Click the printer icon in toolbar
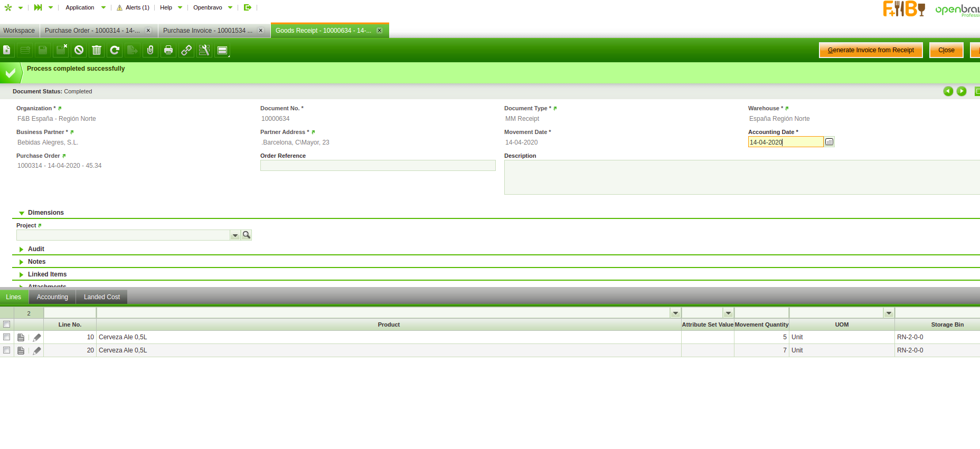 [168, 50]
